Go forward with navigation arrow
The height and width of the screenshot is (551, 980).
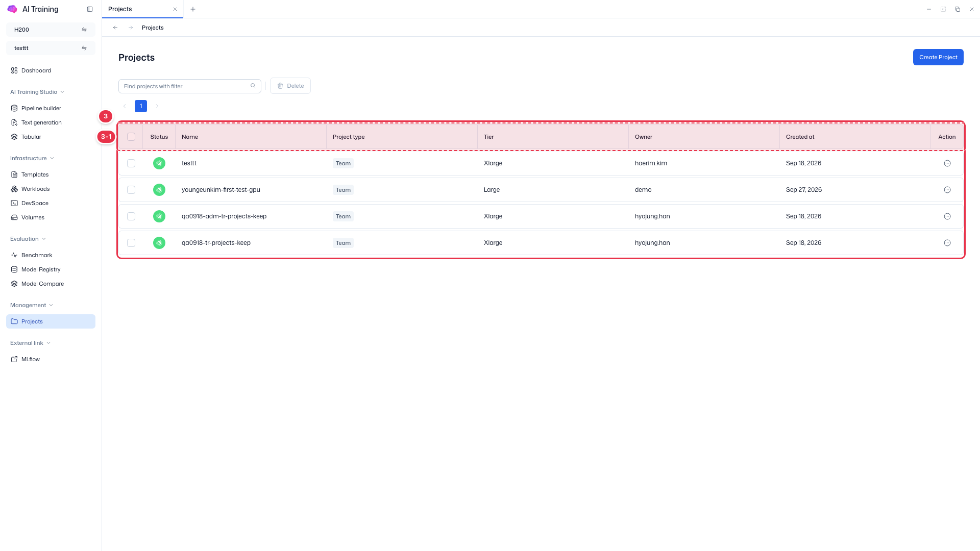(x=131, y=28)
